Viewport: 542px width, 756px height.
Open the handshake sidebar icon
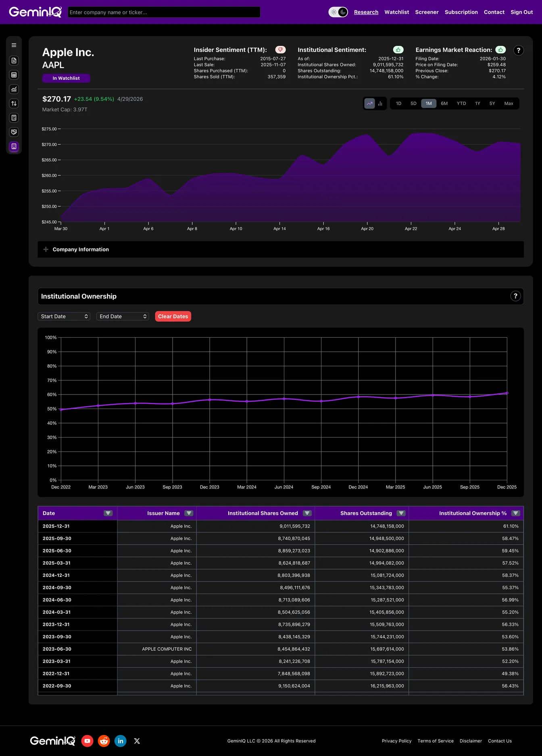pyautogui.click(x=14, y=132)
